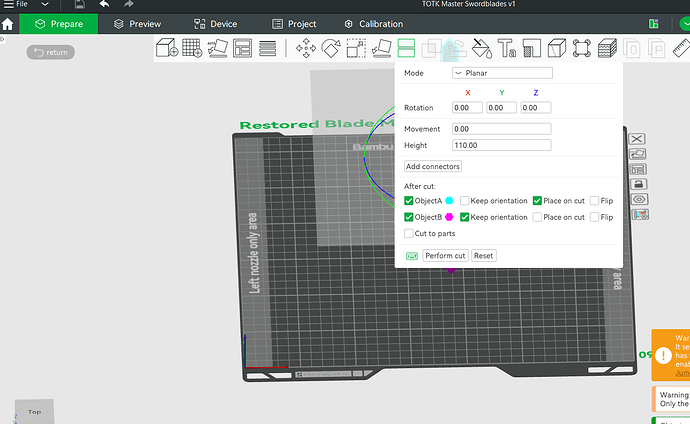Screen dimensions: 690x424
Task: Enable Flip for ObjectA
Action: click(x=594, y=201)
